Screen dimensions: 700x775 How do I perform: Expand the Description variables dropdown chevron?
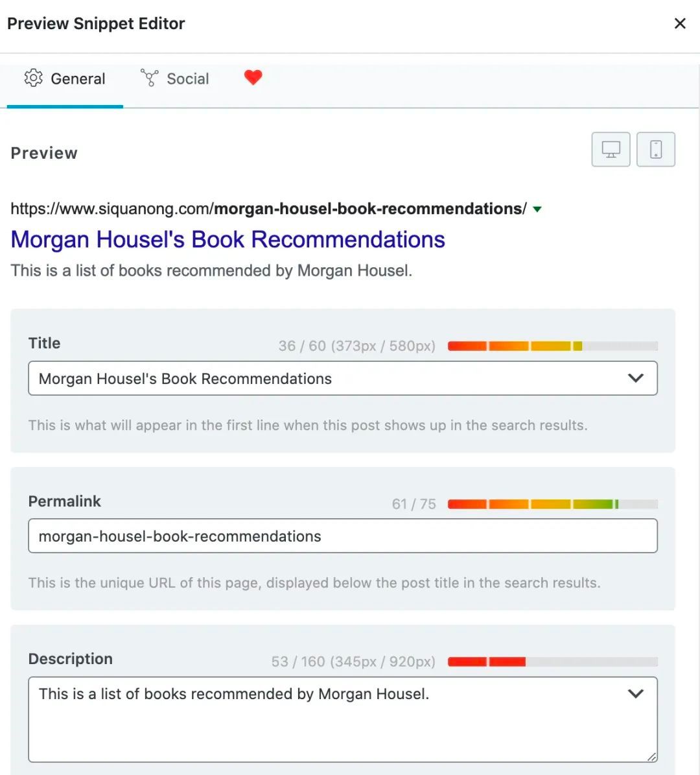point(636,694)
